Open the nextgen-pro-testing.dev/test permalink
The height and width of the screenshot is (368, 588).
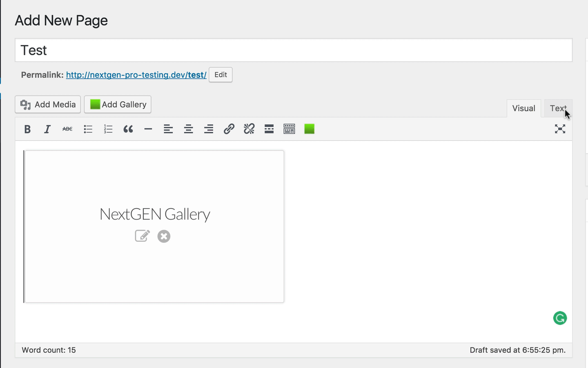tap(136, 75)
